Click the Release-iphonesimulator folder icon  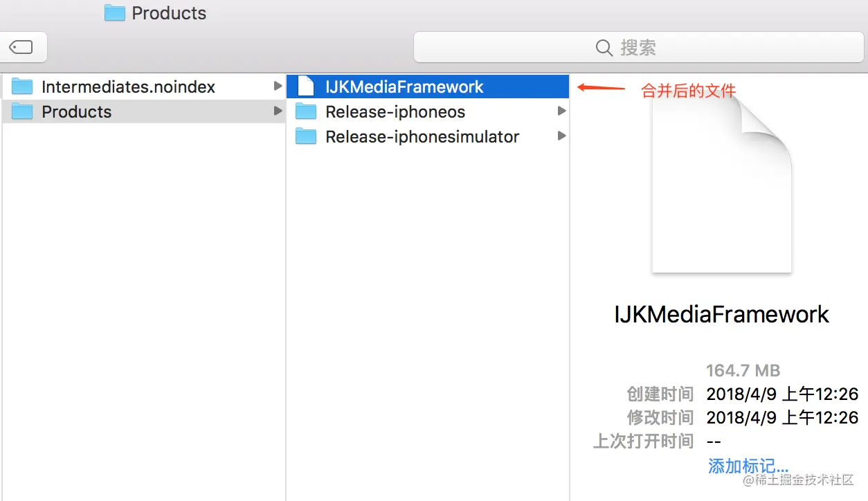(305, 136)
